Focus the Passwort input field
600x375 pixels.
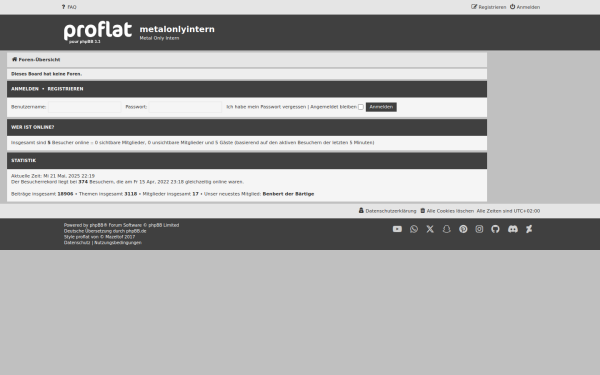pyautogui.click(x=185, y=107)
